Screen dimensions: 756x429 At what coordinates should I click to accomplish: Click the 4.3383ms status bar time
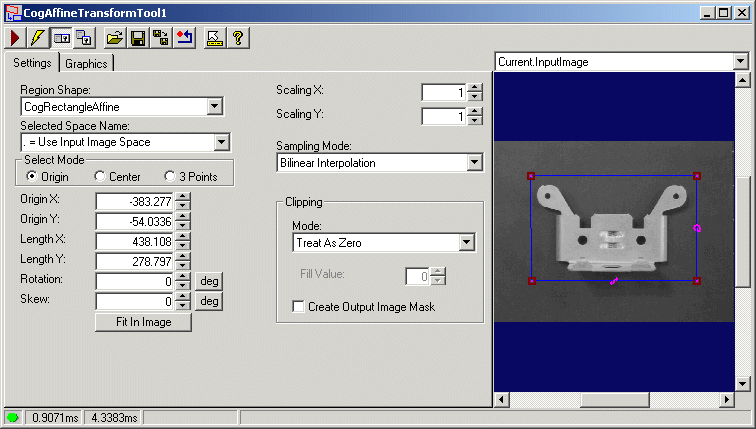click(114, 417)
